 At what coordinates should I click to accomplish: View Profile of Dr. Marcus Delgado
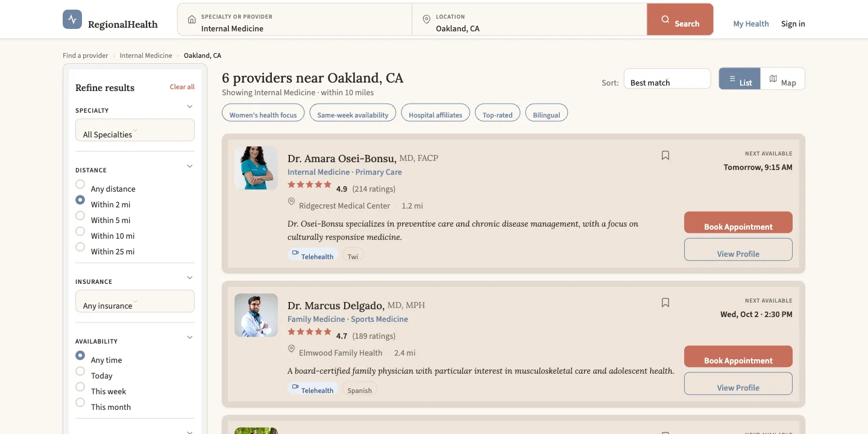click(x=738, y=383)
